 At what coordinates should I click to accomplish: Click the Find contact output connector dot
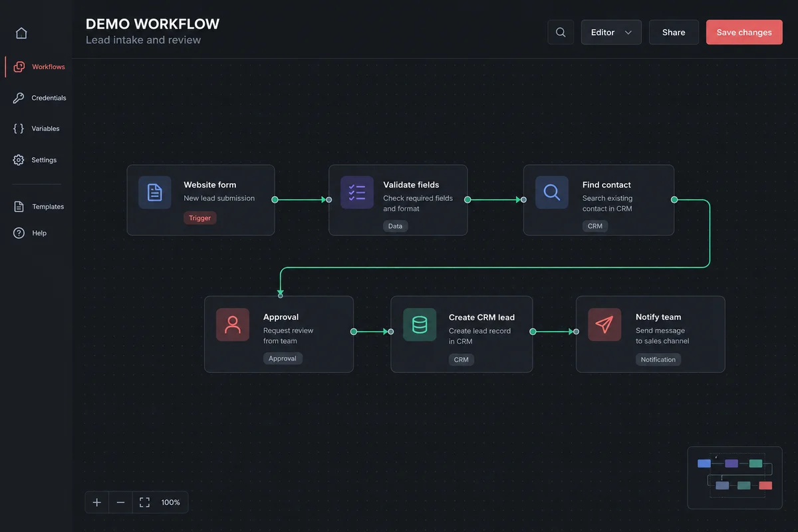(674, 199)
